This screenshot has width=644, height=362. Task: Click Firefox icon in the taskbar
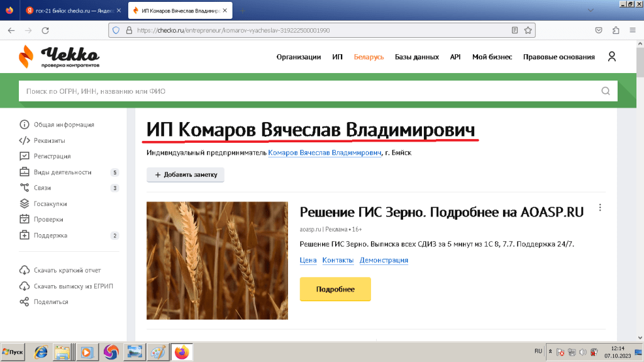point(181,351)
